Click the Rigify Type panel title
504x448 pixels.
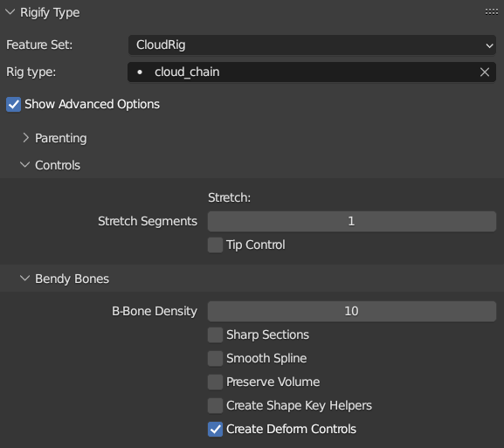tap(50, 12)
